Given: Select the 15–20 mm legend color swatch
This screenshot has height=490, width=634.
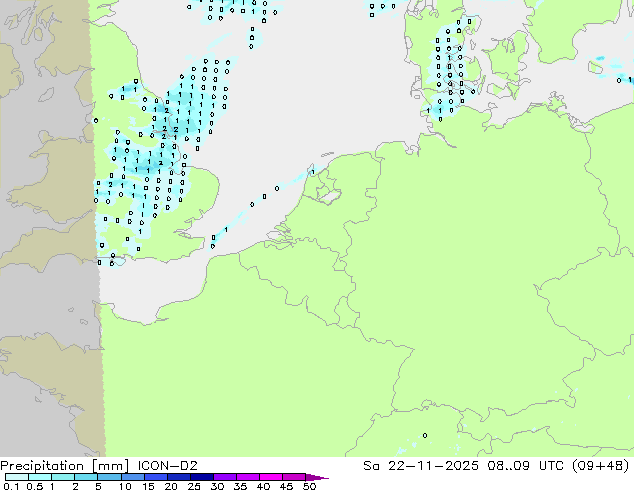Looking at the screenshot, I should point(156,477).
